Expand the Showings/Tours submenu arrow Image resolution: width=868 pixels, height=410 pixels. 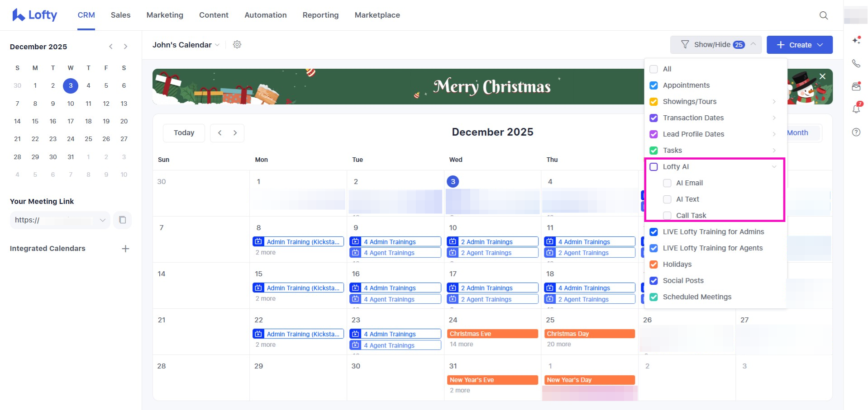click(x=774, y=102)
